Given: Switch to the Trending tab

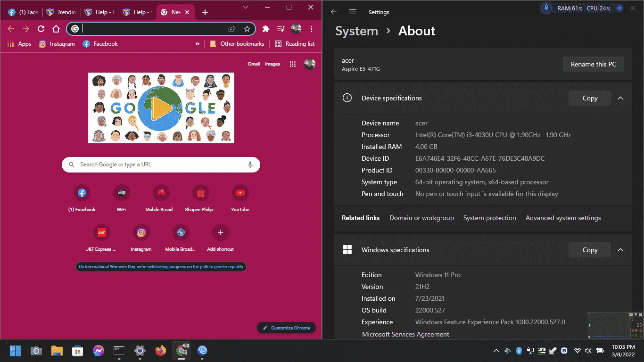Looking at the screenshot, I should tap(61, 12).
